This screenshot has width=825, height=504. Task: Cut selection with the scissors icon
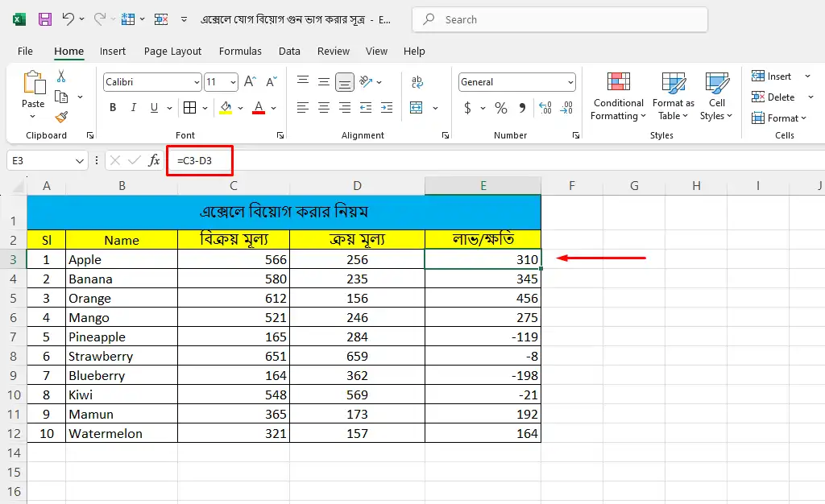61,76
